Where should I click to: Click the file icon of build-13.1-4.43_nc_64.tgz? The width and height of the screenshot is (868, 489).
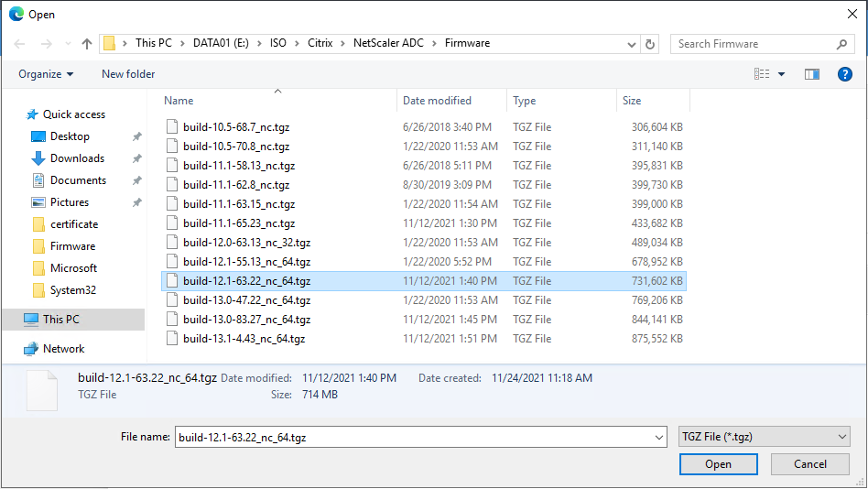coord(171,339)
